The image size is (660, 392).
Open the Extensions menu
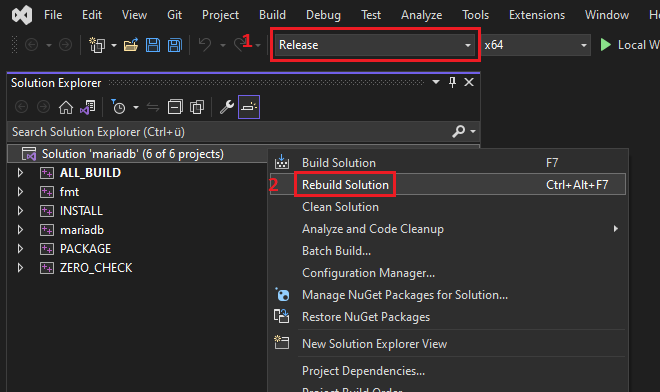(x=537, y=15)
